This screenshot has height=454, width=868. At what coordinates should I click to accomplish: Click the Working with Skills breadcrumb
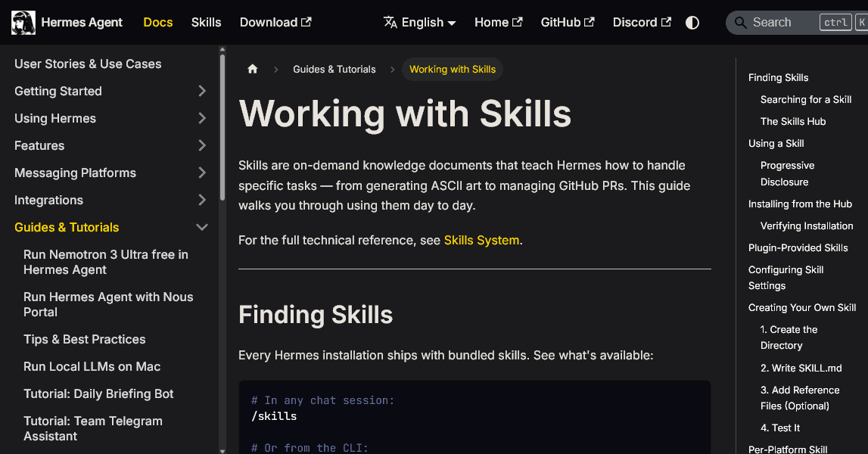pyautogui.click(x=453, y=69)
